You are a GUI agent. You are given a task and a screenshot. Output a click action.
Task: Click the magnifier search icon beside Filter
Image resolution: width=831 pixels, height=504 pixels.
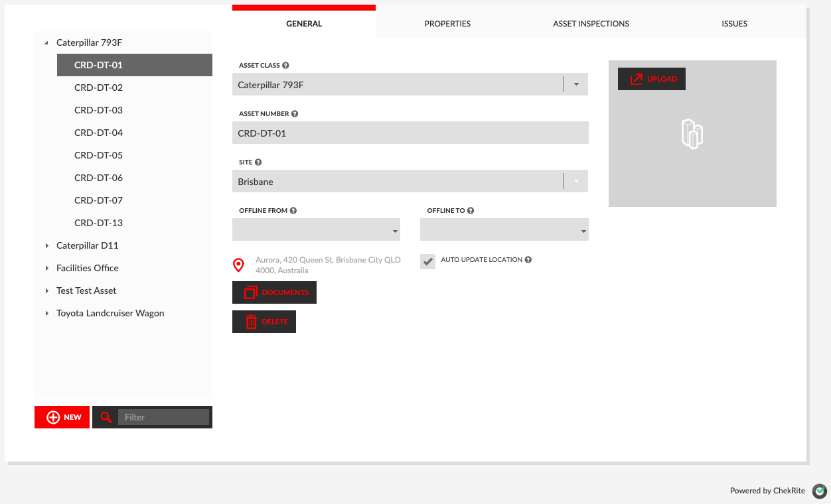pyautogui.click(x=106, y=417)
